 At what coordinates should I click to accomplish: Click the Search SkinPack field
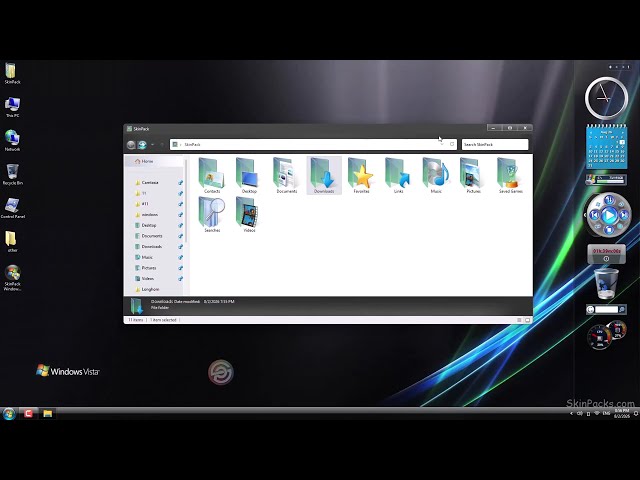495,144
